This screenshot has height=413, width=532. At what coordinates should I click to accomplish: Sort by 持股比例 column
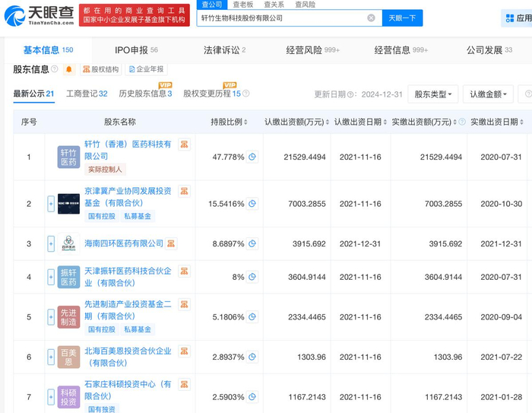247,122
